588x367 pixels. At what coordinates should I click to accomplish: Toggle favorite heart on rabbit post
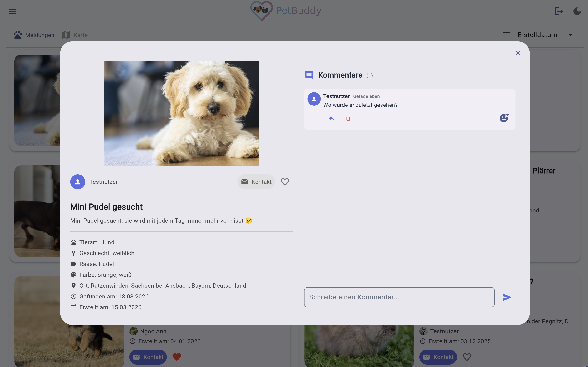pos(467,357)
